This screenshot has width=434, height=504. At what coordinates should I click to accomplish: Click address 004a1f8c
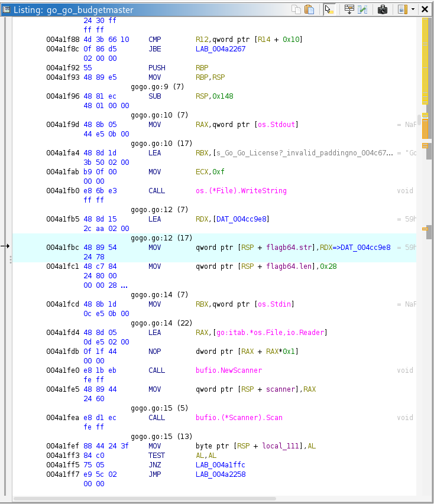pos(63,49)
